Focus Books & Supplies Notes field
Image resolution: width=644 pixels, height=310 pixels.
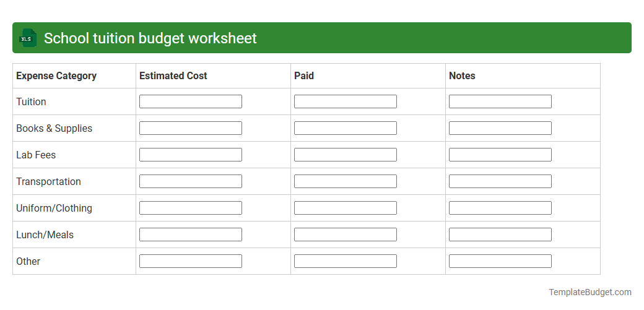pyautogui.click(x=500, y=128)
